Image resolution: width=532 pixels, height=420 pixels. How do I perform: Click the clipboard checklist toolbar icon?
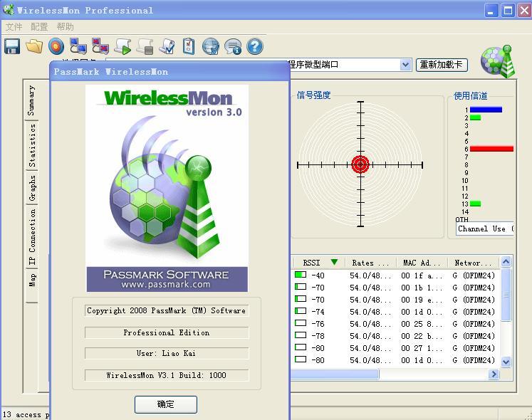pyautogui.click(x=189, y=46)
